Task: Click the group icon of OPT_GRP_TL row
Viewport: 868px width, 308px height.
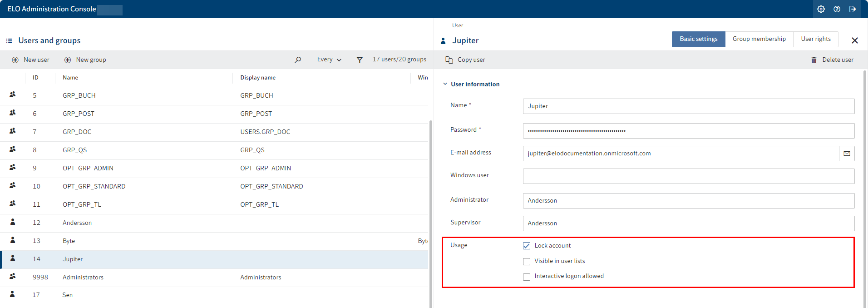Action: [13, 204]
